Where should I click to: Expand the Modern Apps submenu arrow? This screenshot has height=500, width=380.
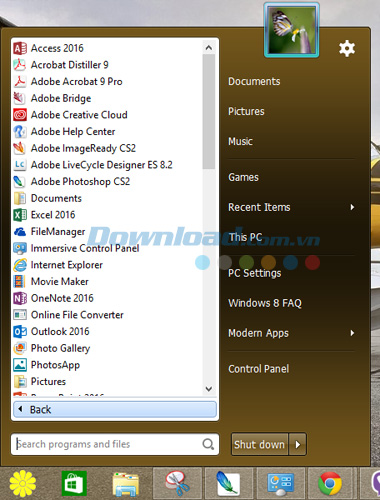click(x=352, y=333)
